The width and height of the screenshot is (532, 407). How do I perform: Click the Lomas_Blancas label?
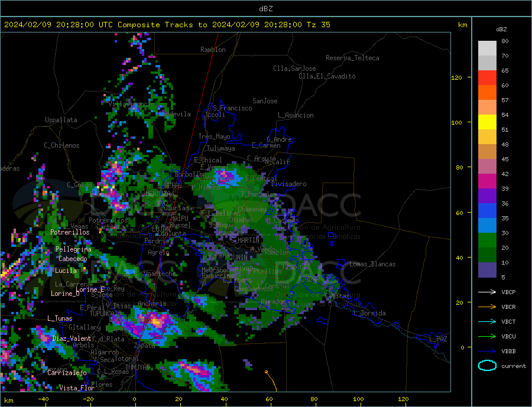coord(372,264)
